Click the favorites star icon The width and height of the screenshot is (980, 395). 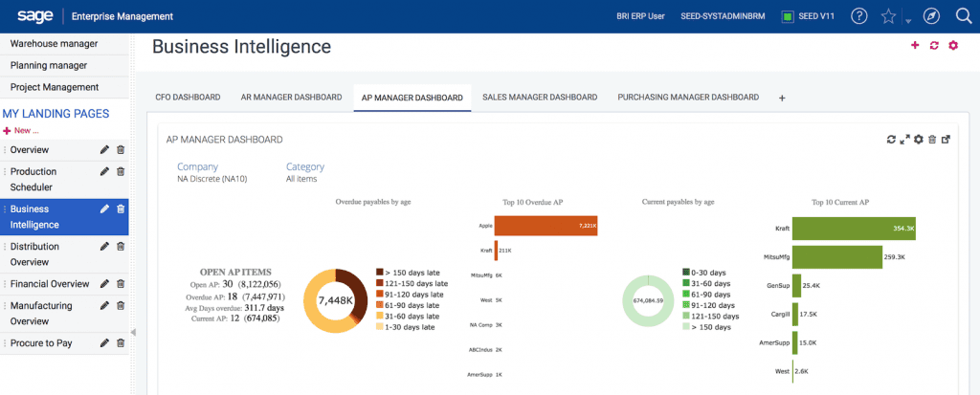(888, 16)
